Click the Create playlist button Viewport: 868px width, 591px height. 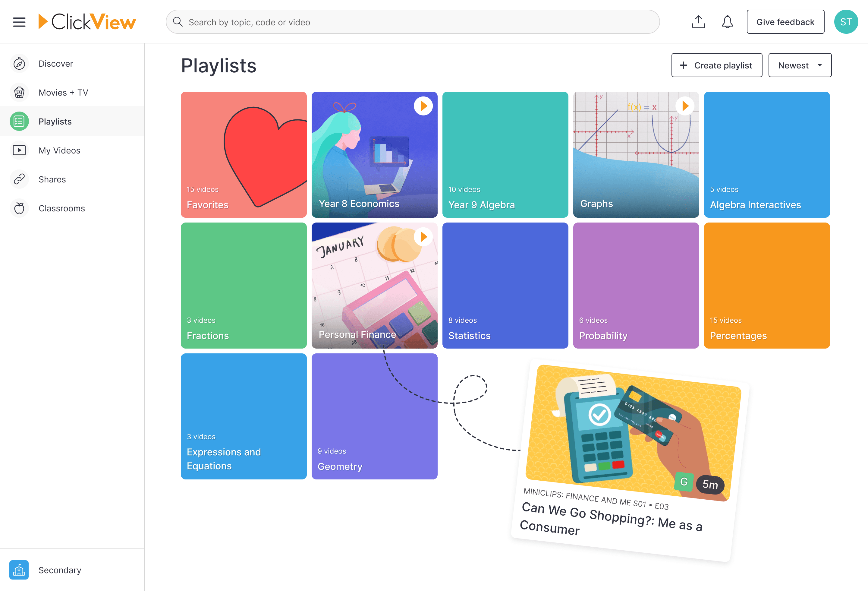click(x=716, y=65)
